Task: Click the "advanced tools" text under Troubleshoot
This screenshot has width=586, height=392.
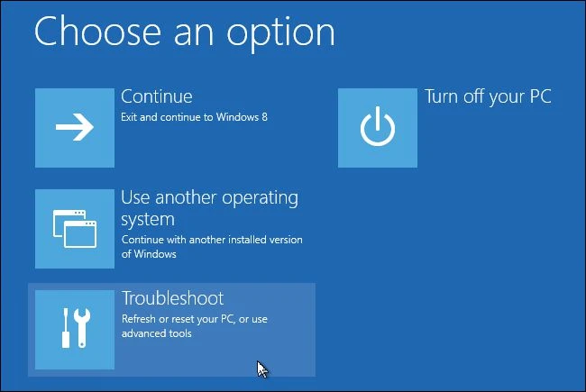Action: tap(157, 333)
